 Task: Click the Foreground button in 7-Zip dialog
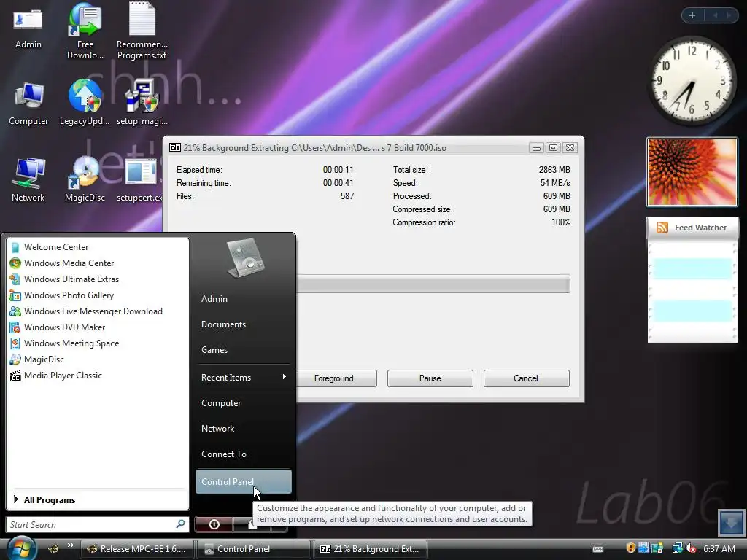point(336,378)
